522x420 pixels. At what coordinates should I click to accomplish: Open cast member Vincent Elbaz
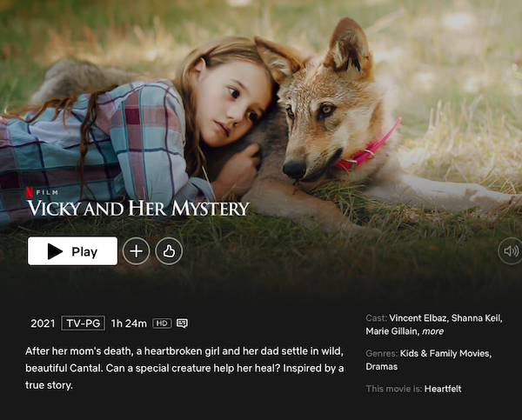point(418,318)
